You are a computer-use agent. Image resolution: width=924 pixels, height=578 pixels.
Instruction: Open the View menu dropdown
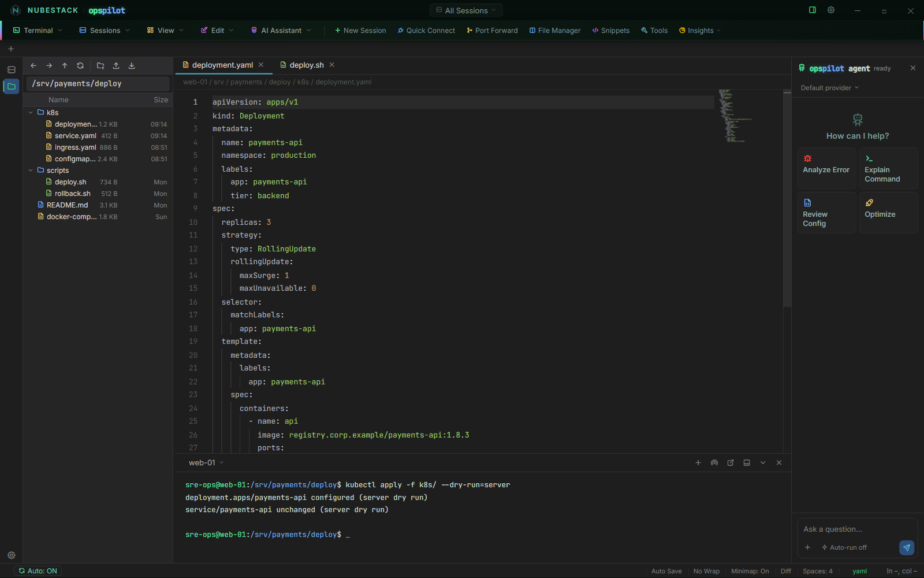tap(165, 31)
